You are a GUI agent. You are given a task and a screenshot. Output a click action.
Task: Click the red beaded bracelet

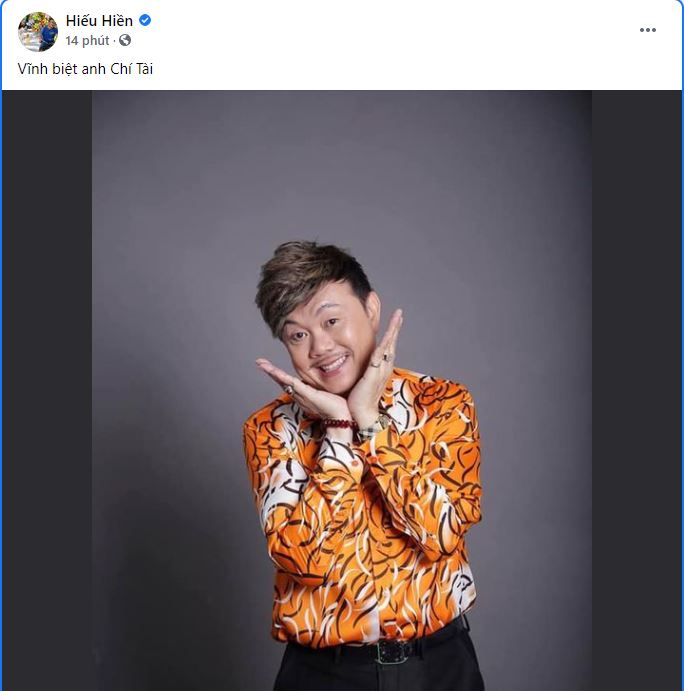click(338, 424)
